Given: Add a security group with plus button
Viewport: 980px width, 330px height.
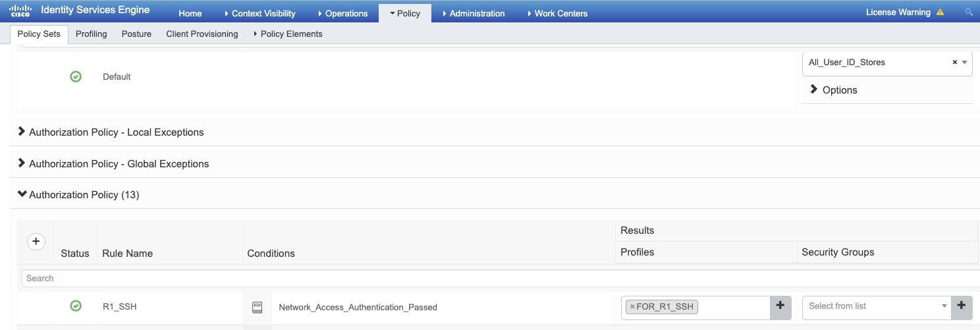Looking at the screenshot, I should click(961, 306).
